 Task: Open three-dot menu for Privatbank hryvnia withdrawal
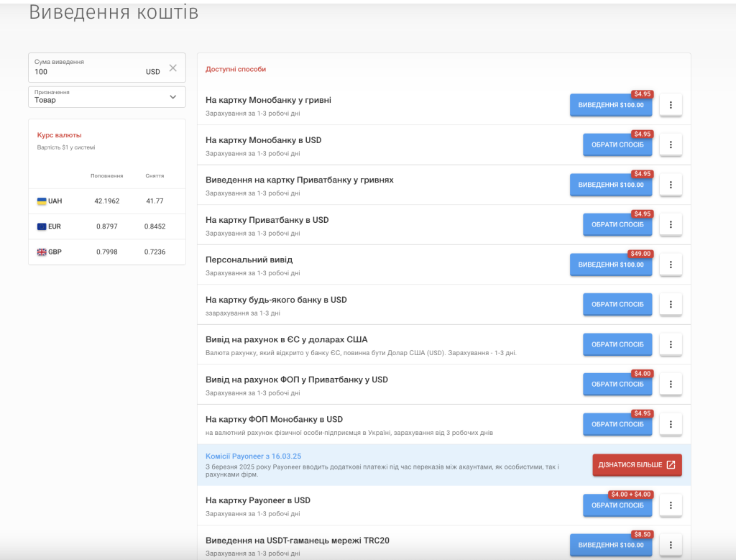pos(670,185)
